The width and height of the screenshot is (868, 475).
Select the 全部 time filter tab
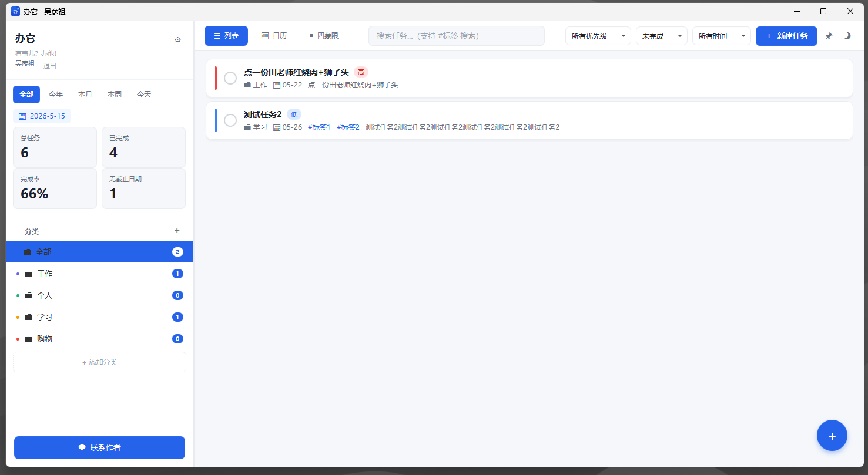point(26,95)
